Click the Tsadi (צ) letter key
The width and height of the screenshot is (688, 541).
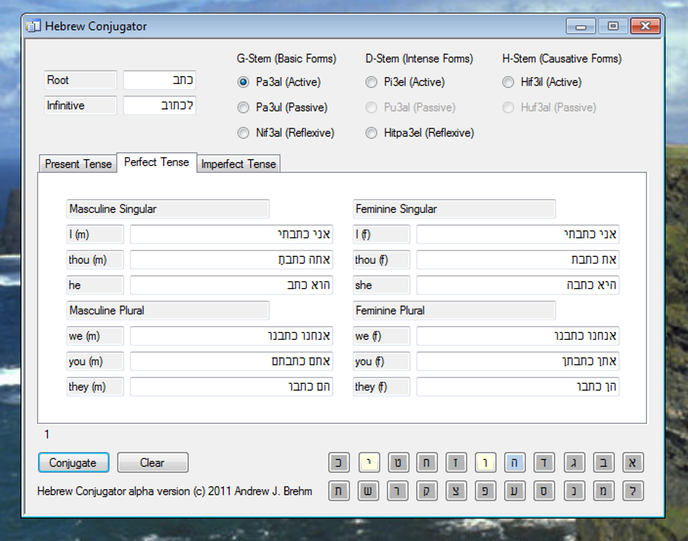[x=456, y=491]
